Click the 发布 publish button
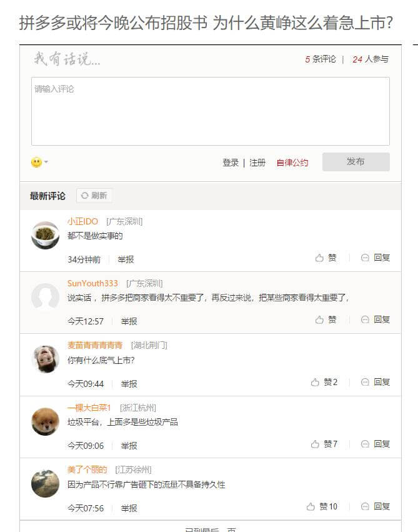Viewport: 418px width, 532px height. (x=356, y=162)
